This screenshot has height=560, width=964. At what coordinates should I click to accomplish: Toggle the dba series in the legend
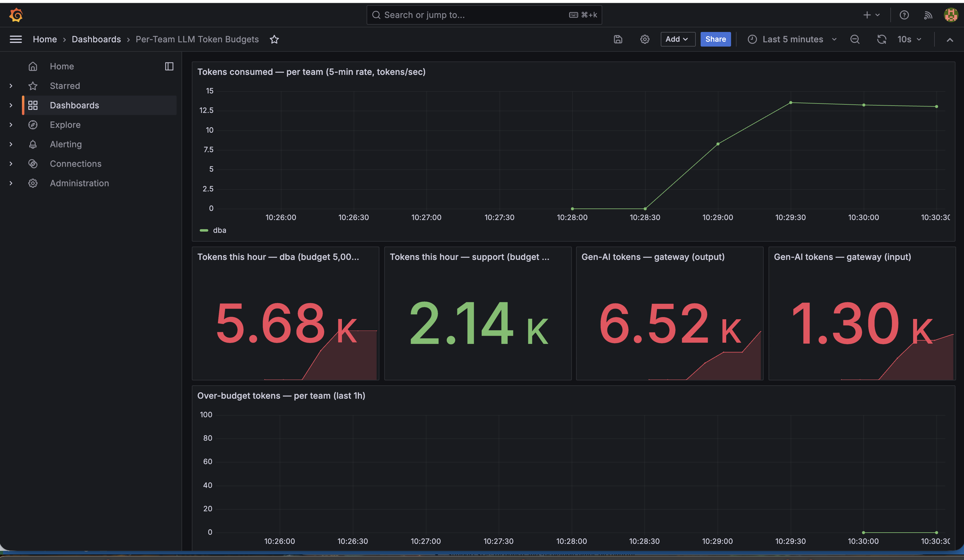[x=219, y=230]
